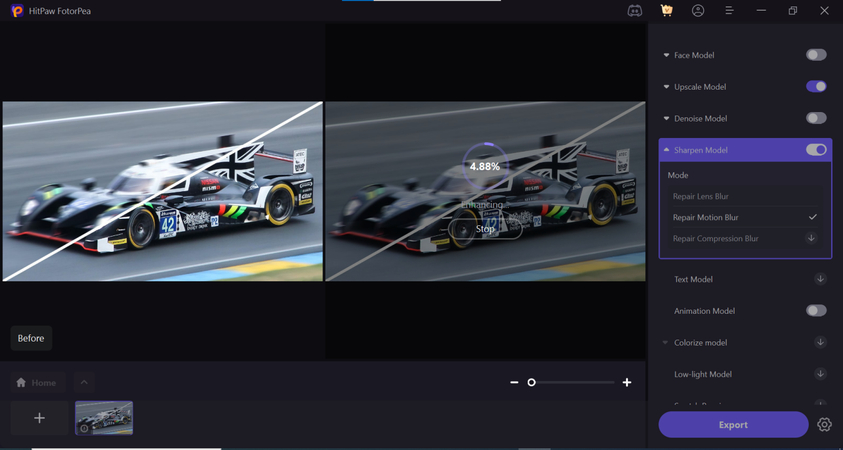Zoom in with the plus icon
843x450 pixels.
[x=627, y=382]
